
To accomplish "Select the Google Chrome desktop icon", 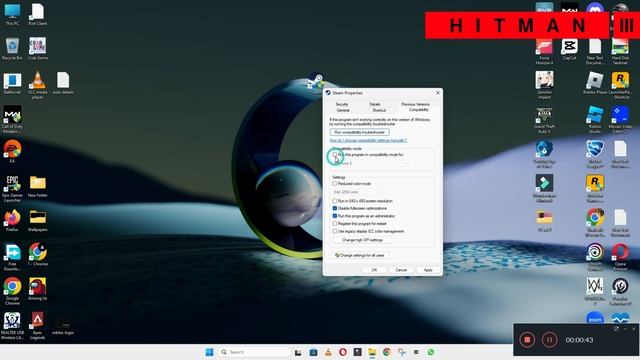I will pyautogui.click(x=12, y=291).
